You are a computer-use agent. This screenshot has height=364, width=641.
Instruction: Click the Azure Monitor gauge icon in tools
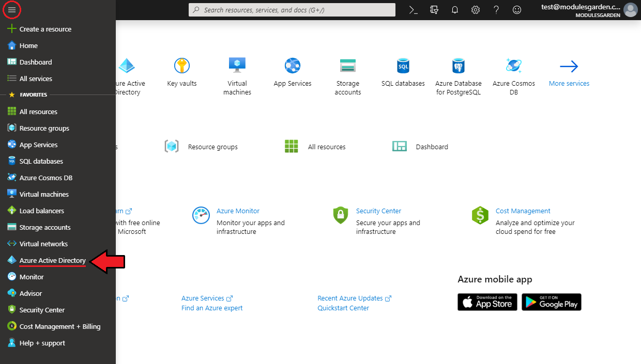201,215
